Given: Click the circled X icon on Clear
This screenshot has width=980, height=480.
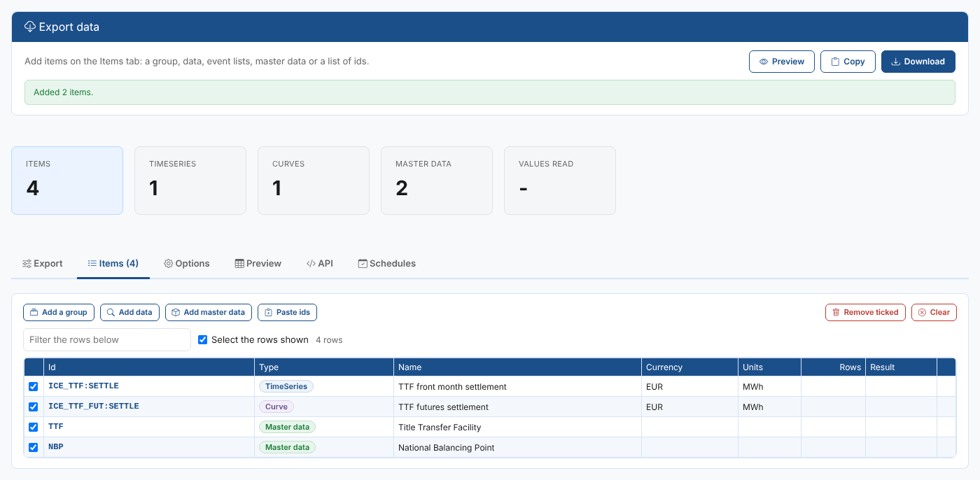Looking at the screenshot, I should pos(922,312).
